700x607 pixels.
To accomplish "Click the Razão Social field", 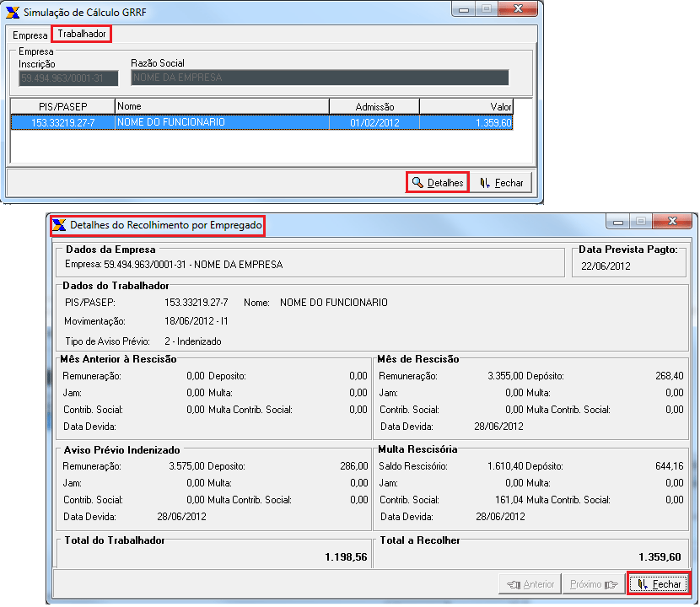I will click(320, 78).
